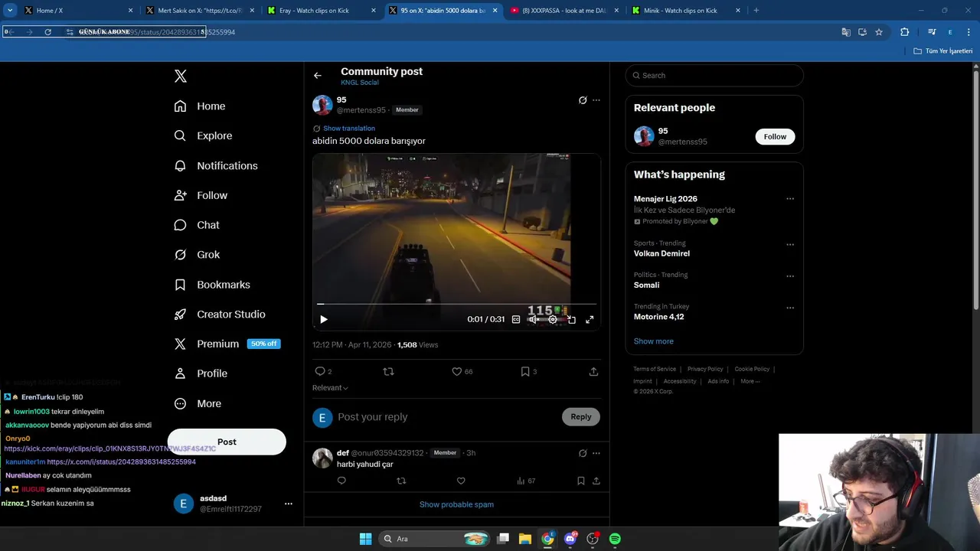The width and height of the screenshot is (980, 551).
Task: Open Chrome extensions puzzle icon
Action: 904,32
